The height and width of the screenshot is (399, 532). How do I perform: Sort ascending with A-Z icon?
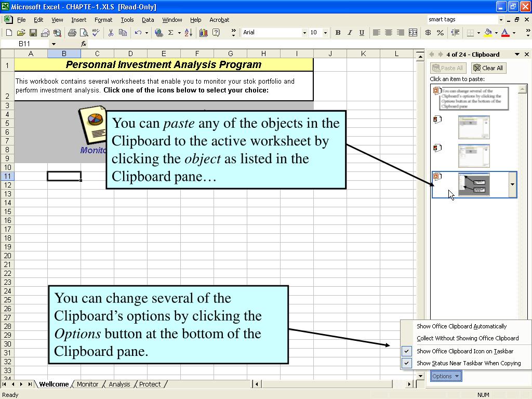tap(189, 33)
